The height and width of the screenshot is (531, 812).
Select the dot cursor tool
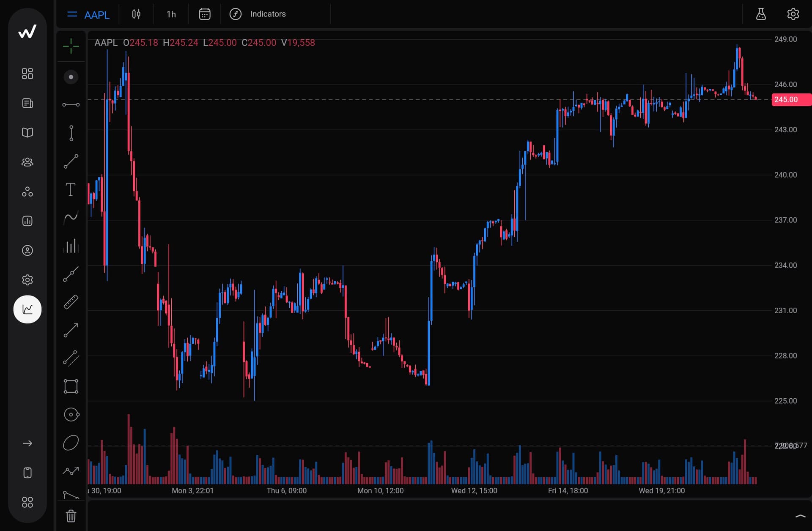pyautogui.click(x=71, y=77)
